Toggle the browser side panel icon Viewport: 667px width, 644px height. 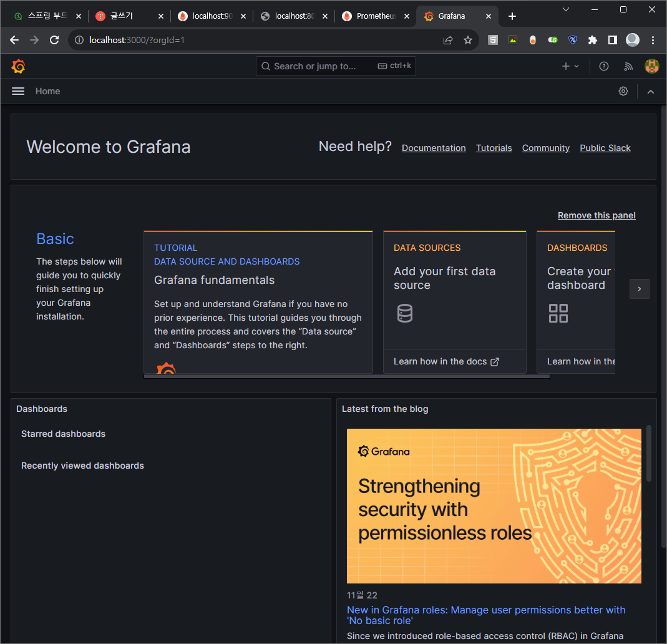tap(613, 40)
